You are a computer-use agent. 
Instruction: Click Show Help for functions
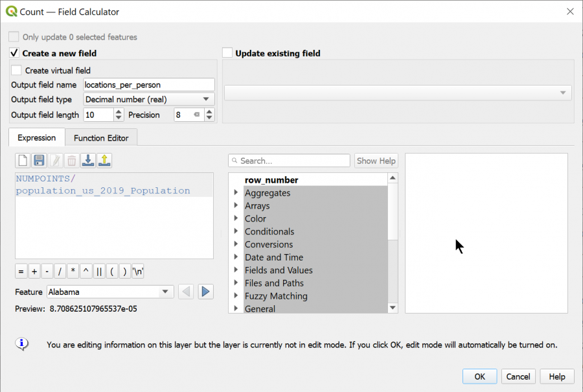coord(376,160)
